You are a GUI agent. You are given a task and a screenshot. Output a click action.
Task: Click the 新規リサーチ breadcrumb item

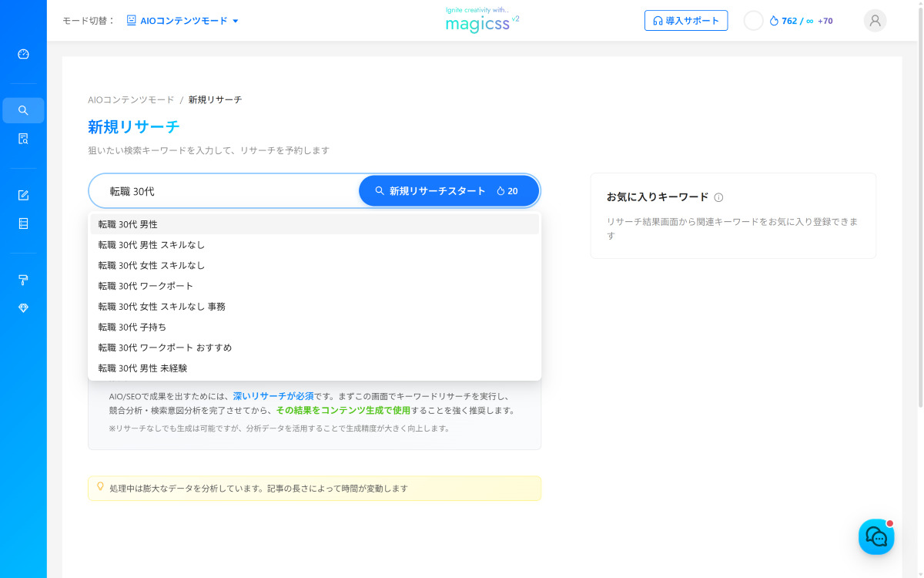coord(215,99)
